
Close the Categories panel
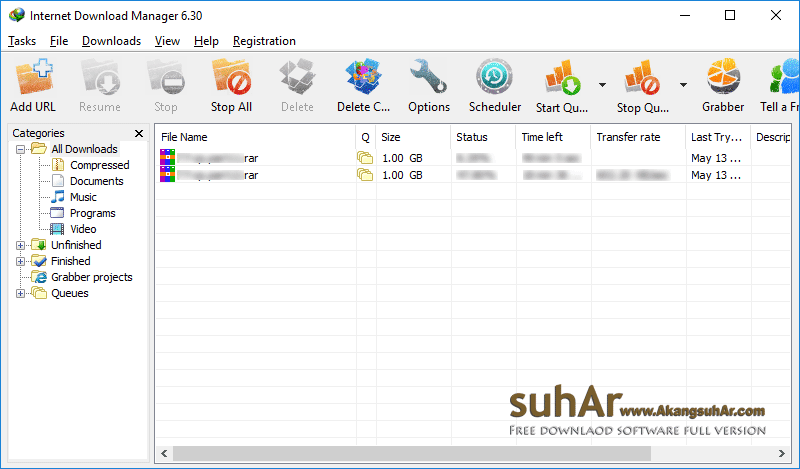pos(139,133)
